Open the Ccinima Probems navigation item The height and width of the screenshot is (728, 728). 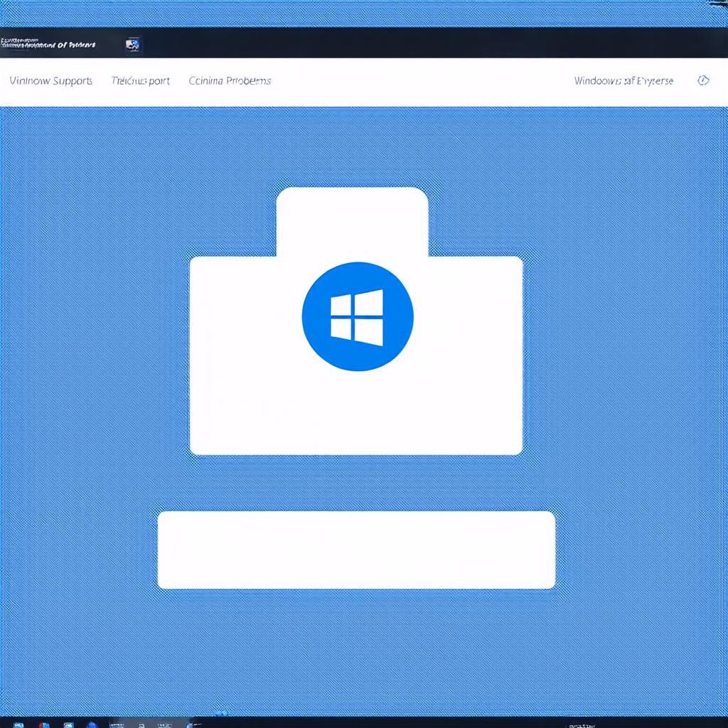pos(230,81)
